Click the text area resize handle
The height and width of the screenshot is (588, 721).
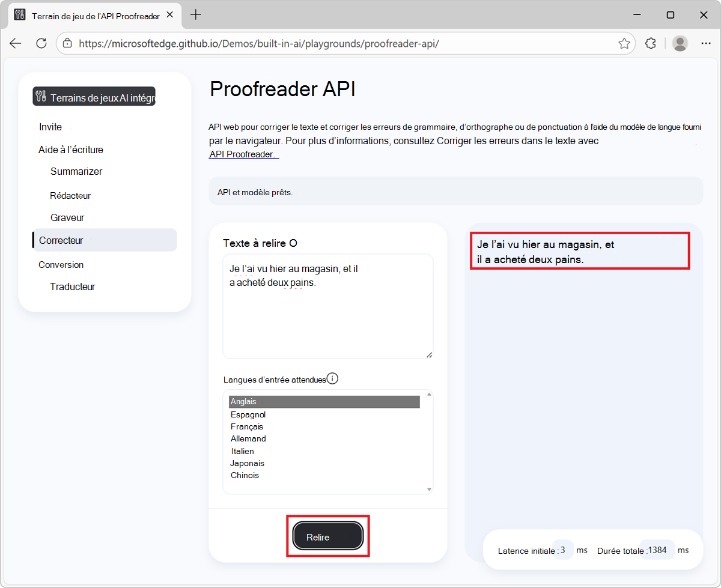pos(429,354)
